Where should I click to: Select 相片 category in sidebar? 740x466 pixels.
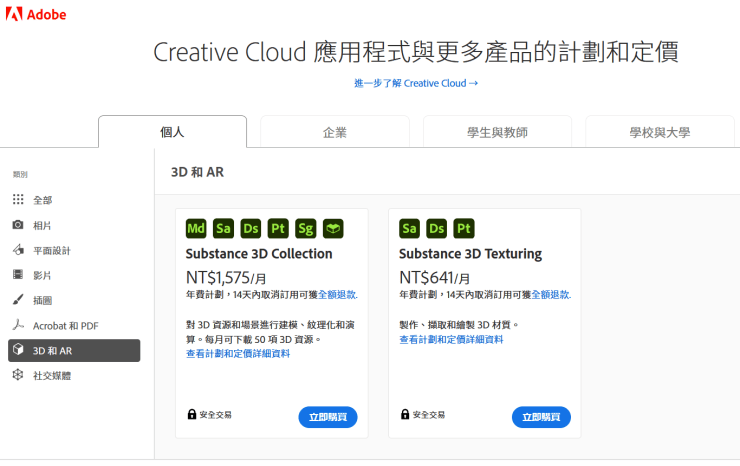(74, 225)
